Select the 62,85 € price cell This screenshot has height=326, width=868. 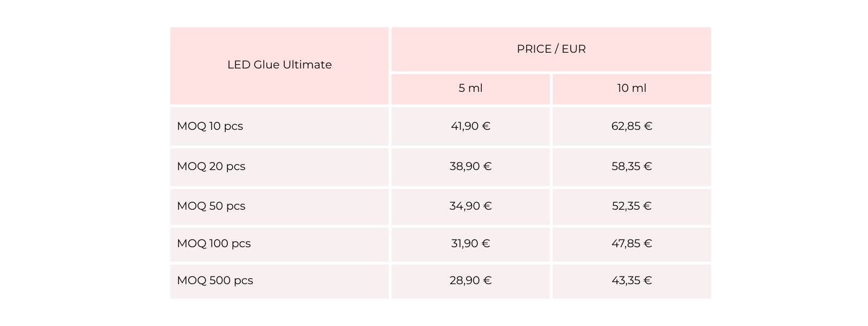(631, 126)
